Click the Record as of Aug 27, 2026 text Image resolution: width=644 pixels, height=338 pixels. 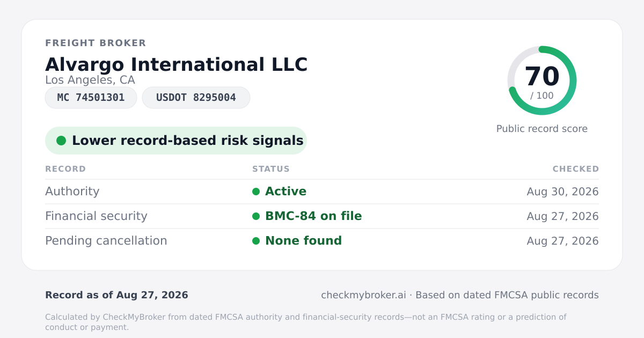[x=116, y=295]
